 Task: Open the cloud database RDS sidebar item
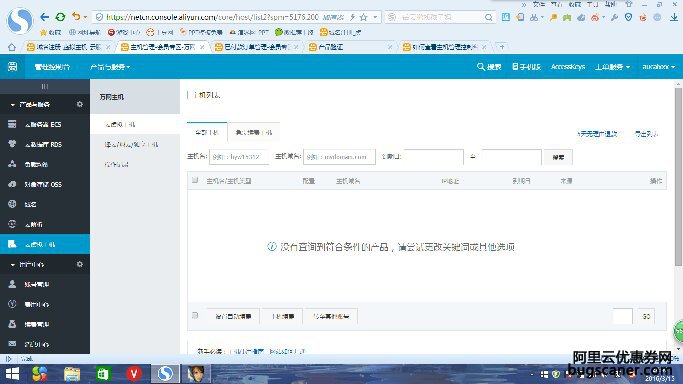coord(45,144)
